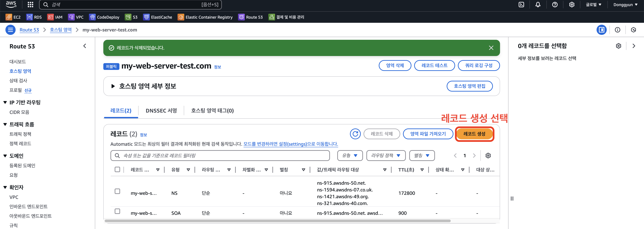Check the select-all records checkbox
The height and width of the screenshot is (229, 644).
[x=117, y=170]
